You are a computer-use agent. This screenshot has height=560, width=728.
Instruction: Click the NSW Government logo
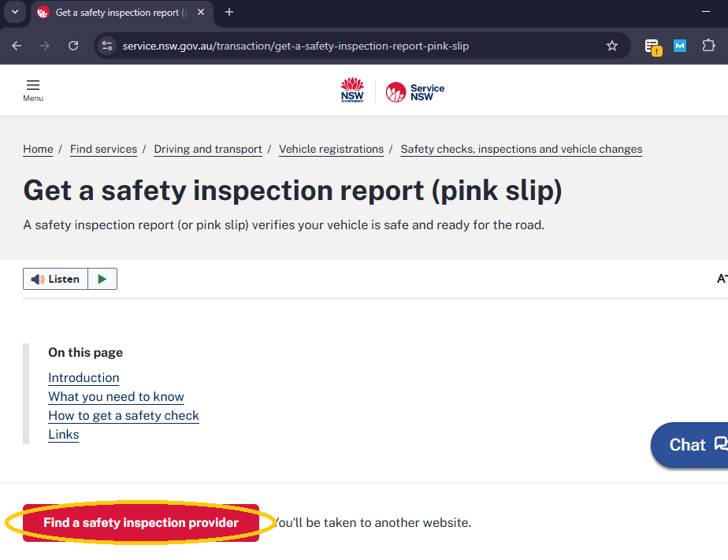[352, 91]
